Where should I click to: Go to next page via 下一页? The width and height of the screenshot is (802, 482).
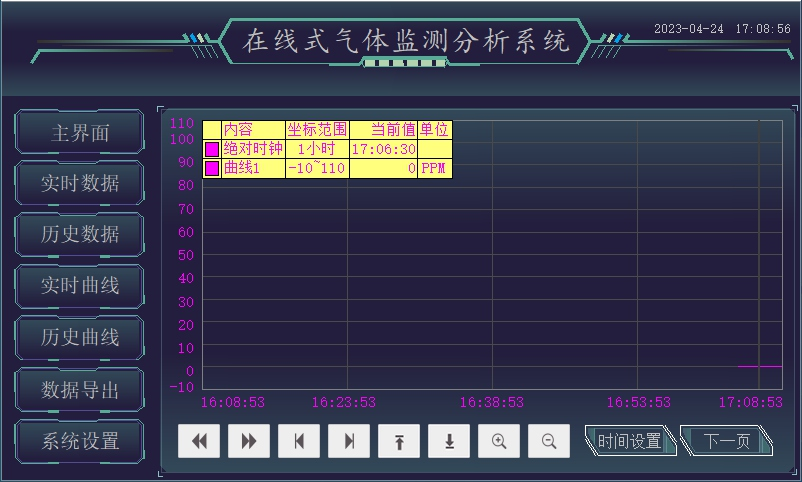[x=727, y=441]
